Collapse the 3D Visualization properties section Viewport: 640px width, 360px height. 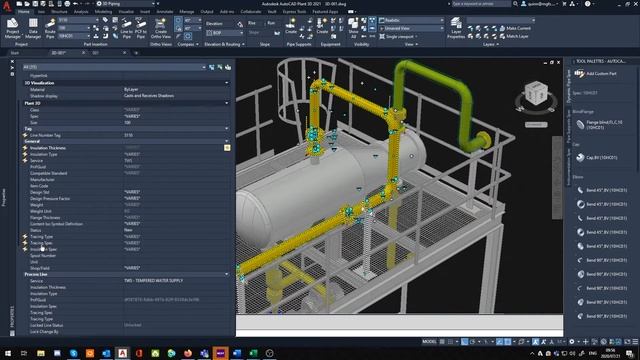click(227, 83)
